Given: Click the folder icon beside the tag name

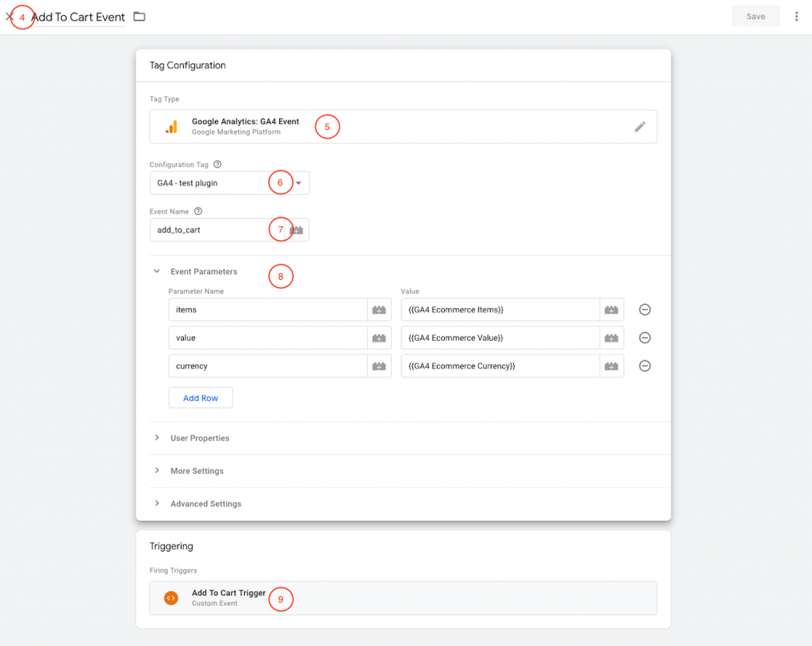Looking at the screenshot, I should 139,15.
